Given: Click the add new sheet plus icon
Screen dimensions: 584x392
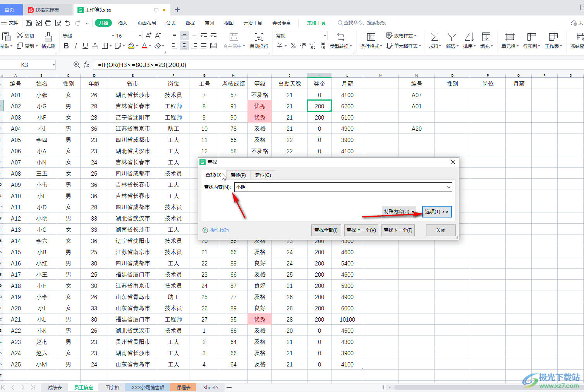Looking at the screenshot, I should [229, 387].
